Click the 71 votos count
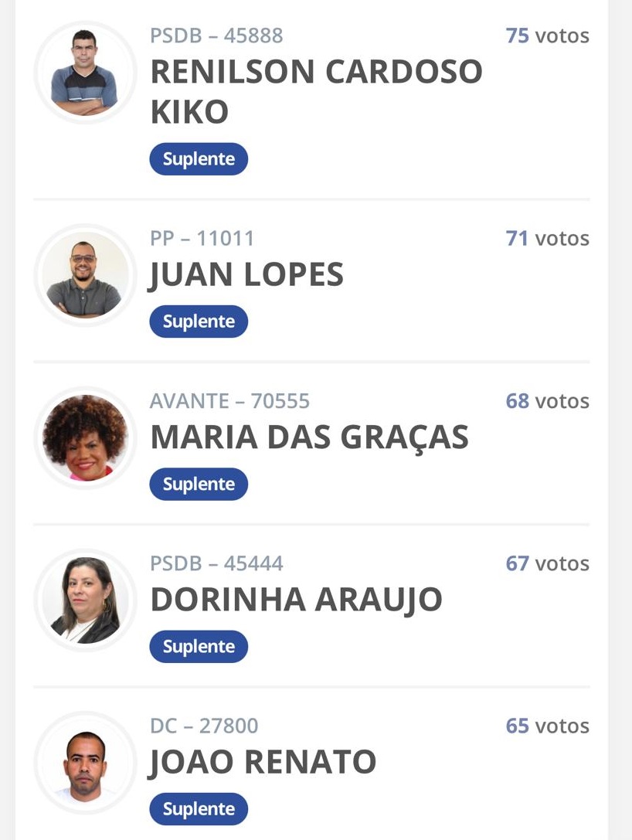The image size is (632, 840). tap(547, 238)
